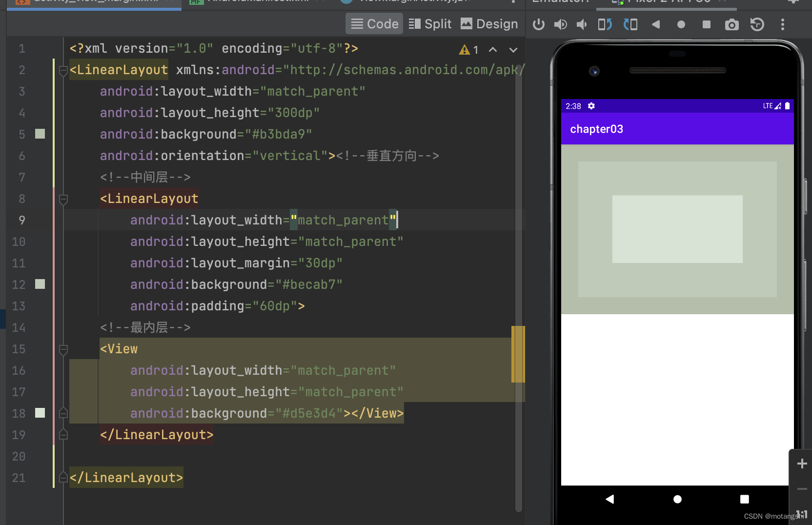Viewport: 812px width, 525px height.
Task: Click the layout_height="300dp" attribute line
Action: (x=210, y=113)
